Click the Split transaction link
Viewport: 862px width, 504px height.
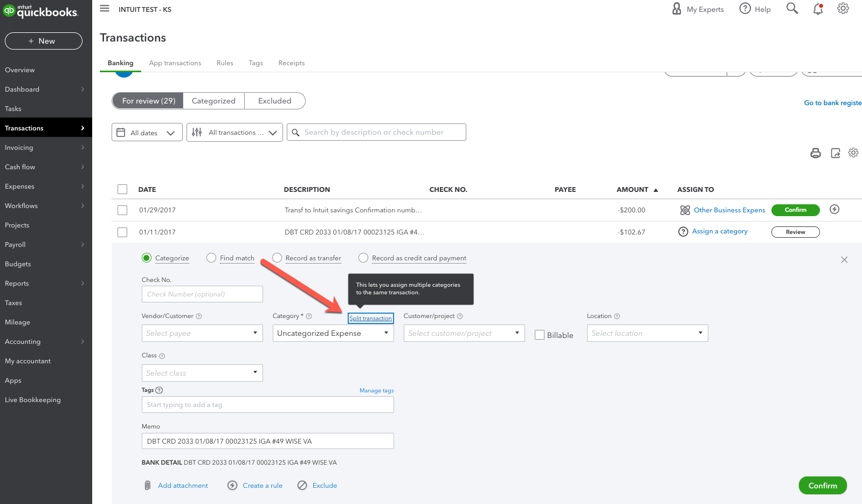tap(371, 318)
